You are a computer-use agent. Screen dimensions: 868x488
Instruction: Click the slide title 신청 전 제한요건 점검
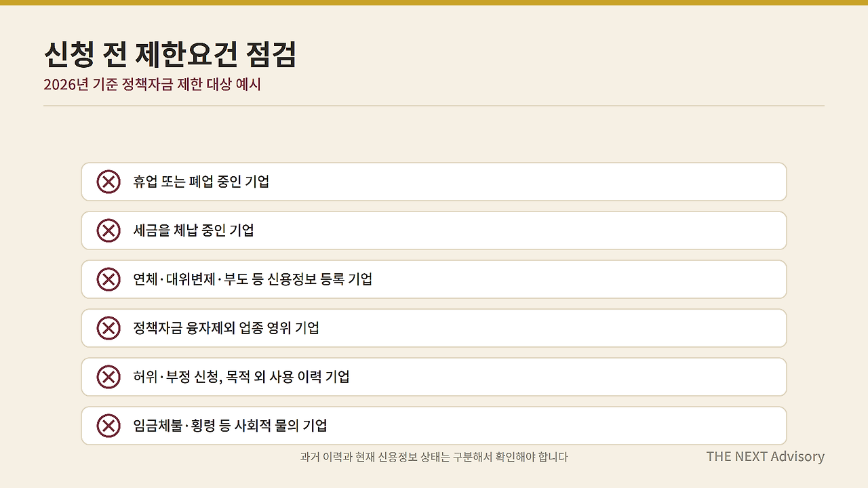[x=170, y=54]
